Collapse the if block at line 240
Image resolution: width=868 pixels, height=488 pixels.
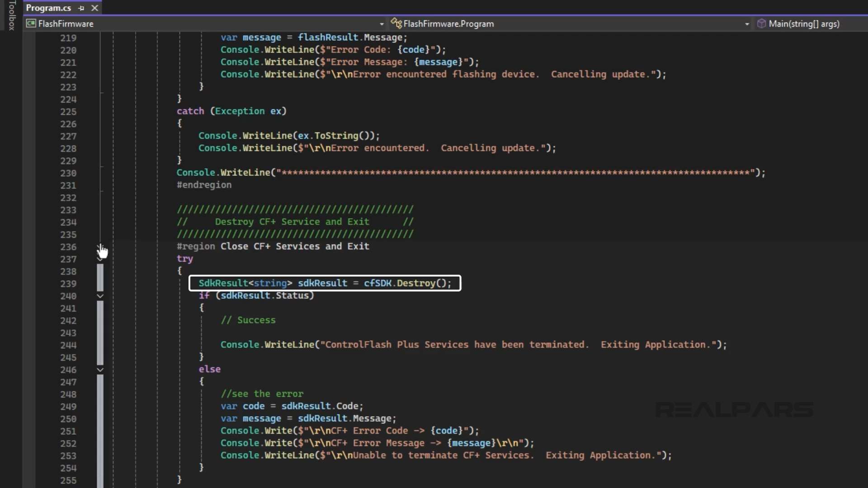click(x=100, y=296)
